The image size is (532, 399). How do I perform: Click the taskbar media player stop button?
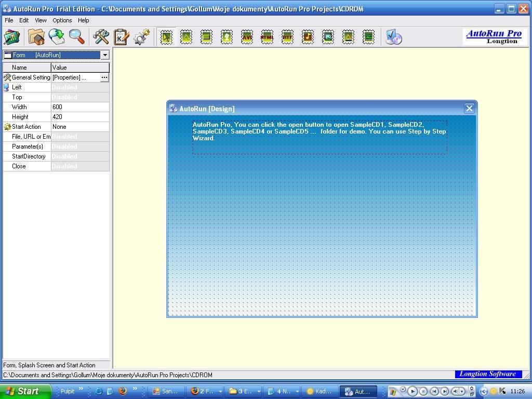(x=423, y=392)
